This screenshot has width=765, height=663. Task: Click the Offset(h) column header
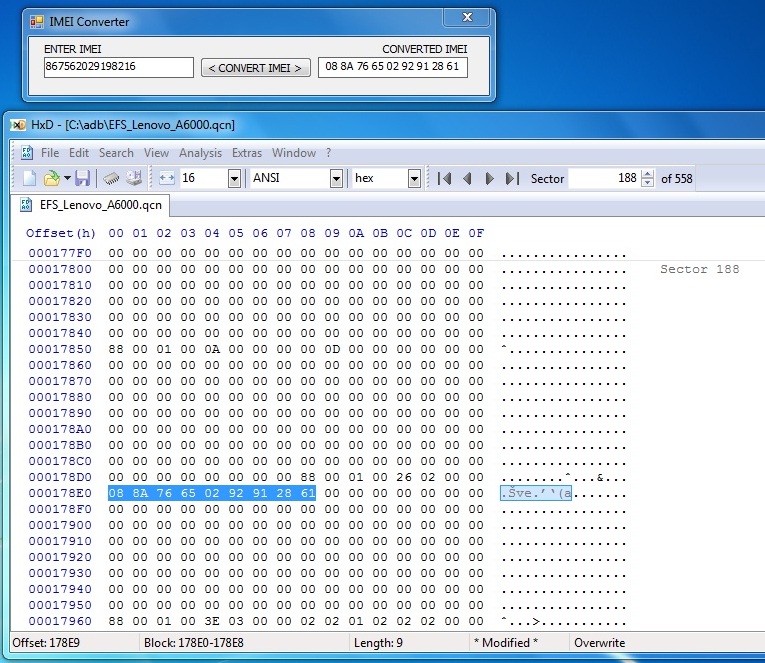click(x=61, y=233)
